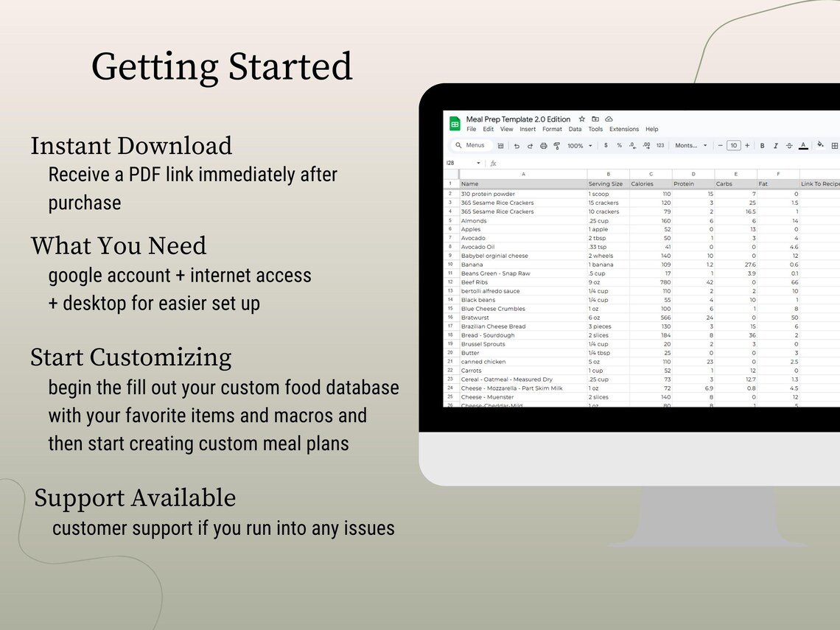Viewport: 840px width, 630px height.
Task: Click the 123 number format button
Action: (x=660, y=145)
